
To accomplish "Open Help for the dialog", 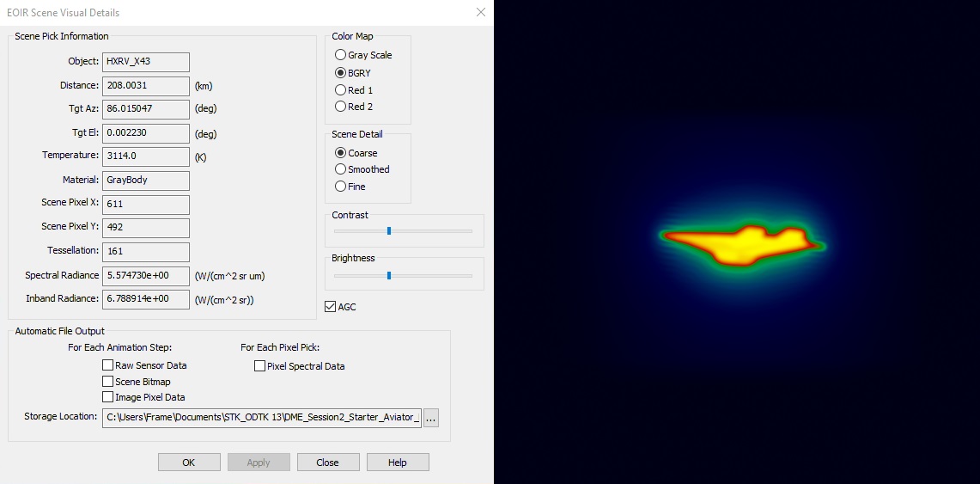I will coord(398,463).
